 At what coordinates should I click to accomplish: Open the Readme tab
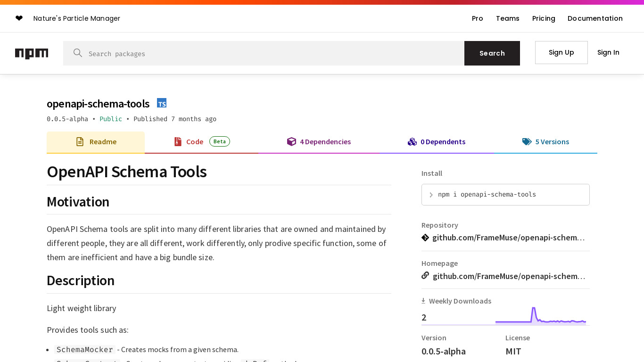96,142
